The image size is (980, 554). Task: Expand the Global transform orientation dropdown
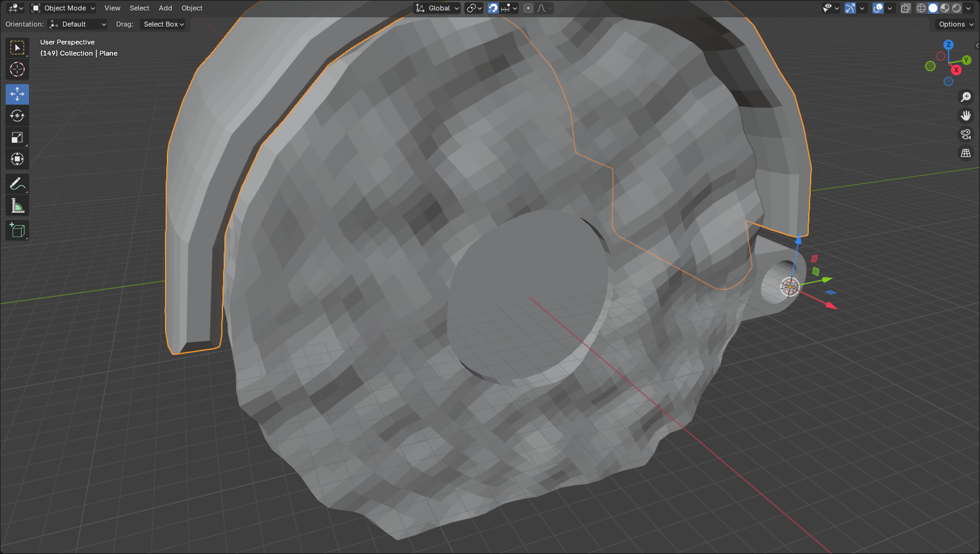437,8
